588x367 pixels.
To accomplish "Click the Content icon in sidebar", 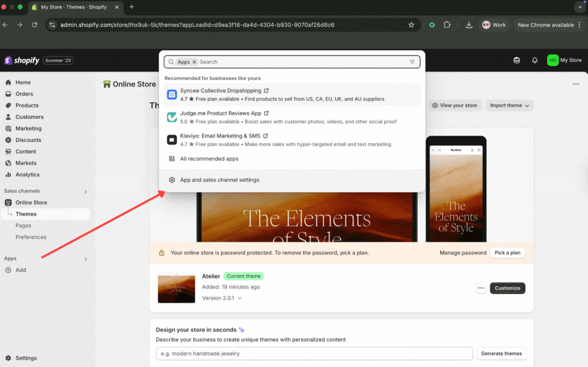I will pyautogui.click(x=8, y=151).
